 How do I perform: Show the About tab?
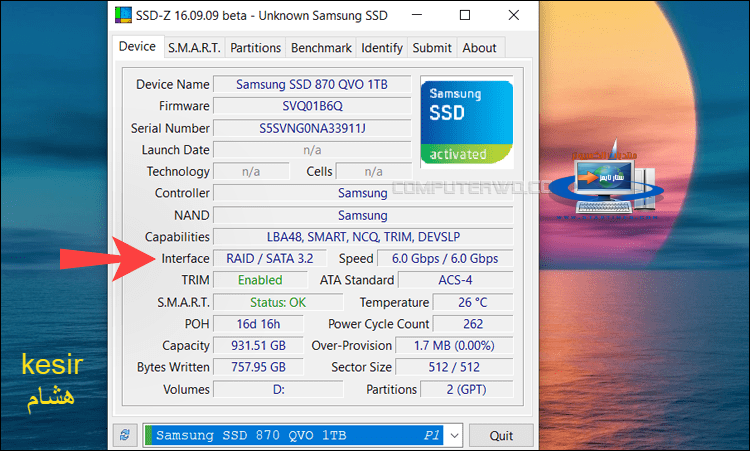pyautogui.click(x=479, y=48)
